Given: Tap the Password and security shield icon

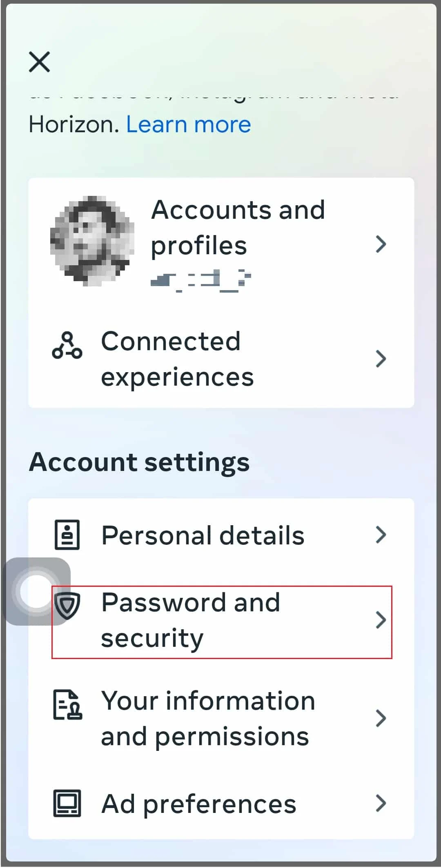Looking at the screenshot, I should click(67, 605).
